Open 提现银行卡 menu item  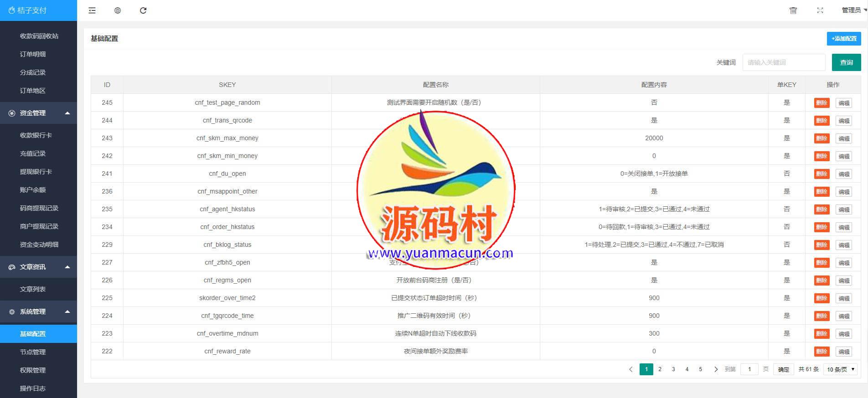tap(36, 172)
